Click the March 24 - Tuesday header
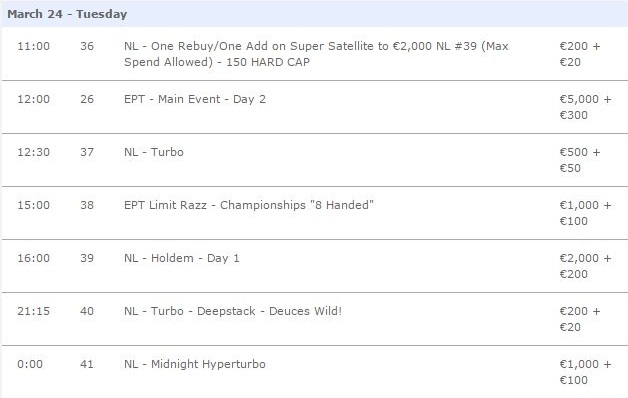Image resolution: width=628 pixels, height=398 pixels. coord(67,14)
